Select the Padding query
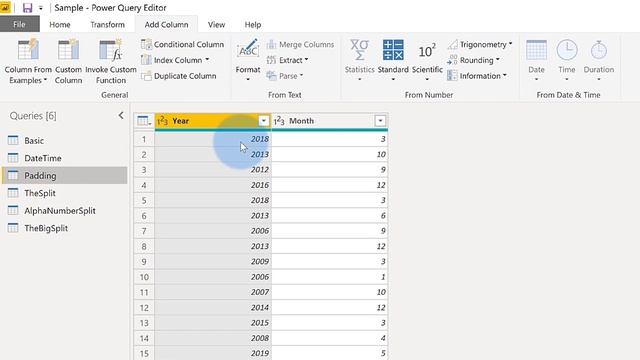This screenshot has height=360, width=640. click(x=64, y=176)
